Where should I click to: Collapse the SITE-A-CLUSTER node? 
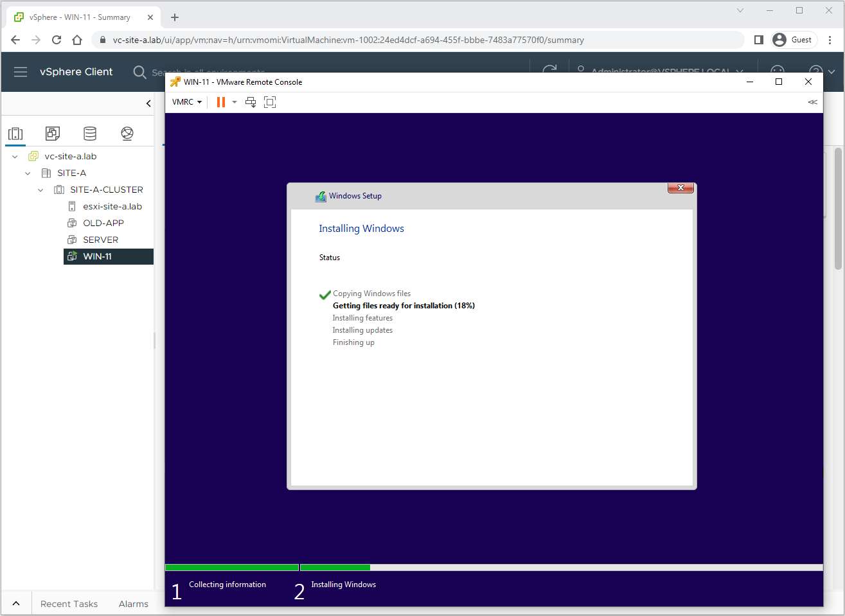pos(40,190)
